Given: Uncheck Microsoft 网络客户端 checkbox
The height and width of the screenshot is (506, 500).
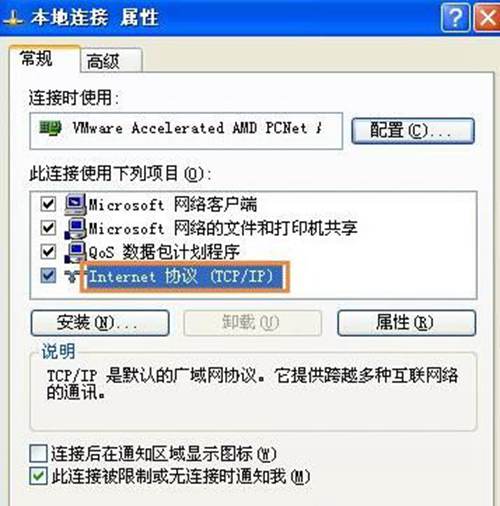Looking at the screenshot, I should pyautogui.click(x=48, y=204).
